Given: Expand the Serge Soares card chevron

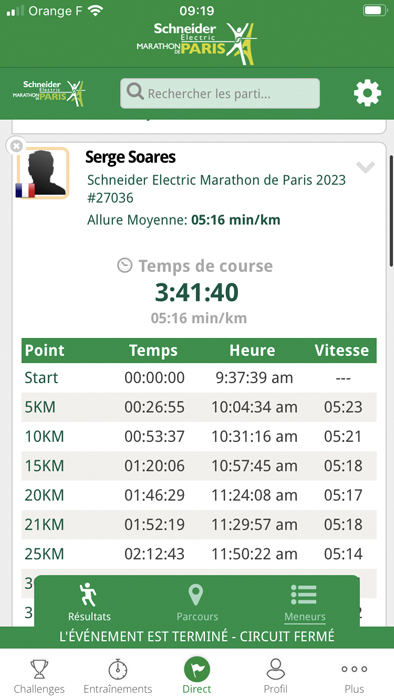Looking at the screenshot, I should [365, 167].
